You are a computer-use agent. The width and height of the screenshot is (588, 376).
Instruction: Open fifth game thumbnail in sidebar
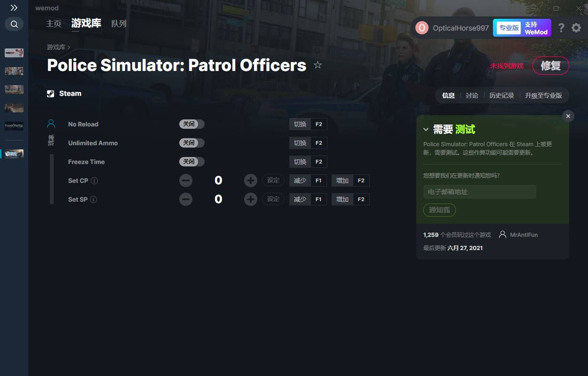[x=14, y=126]
